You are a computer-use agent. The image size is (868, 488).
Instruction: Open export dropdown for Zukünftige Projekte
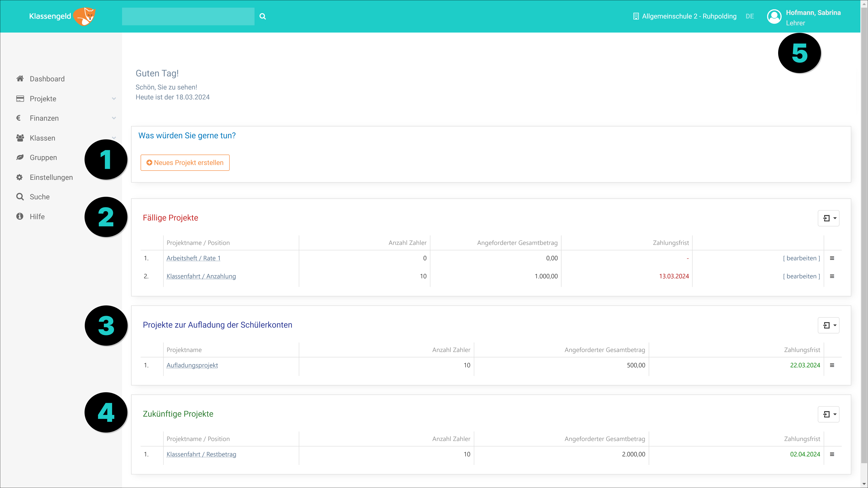coord(829,414)
